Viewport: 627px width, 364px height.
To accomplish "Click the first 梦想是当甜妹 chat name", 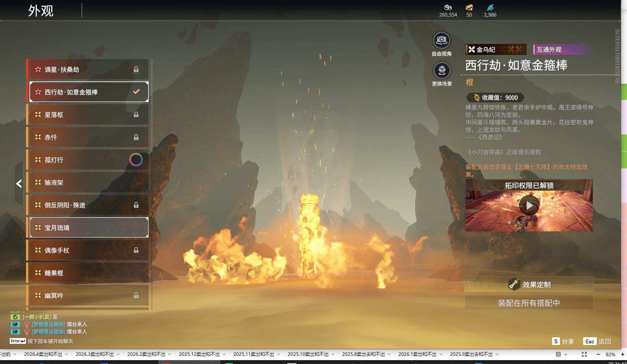I will click(48, 324).
